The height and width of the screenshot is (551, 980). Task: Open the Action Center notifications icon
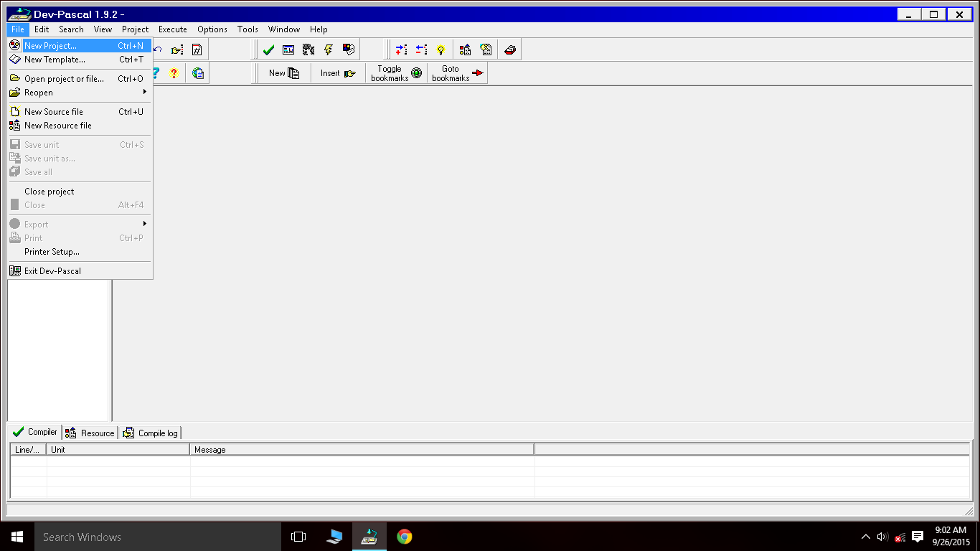click(x=917, y=537)
